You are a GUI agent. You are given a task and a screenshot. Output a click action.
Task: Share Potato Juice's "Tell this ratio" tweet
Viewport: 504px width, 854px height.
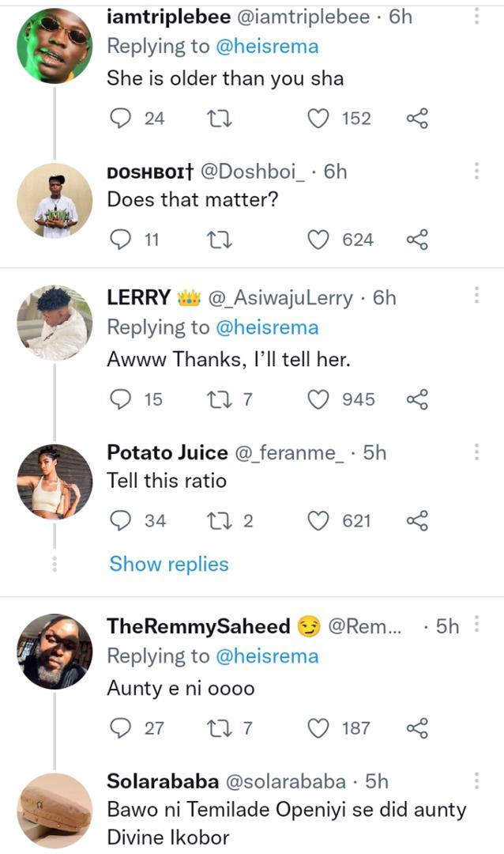point(417,520)
